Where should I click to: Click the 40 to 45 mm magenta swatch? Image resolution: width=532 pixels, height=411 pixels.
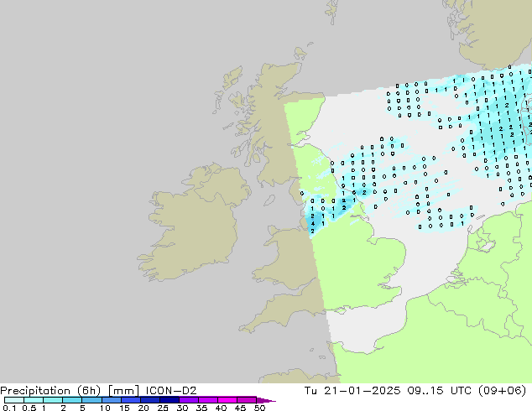(x=227, y=400)
